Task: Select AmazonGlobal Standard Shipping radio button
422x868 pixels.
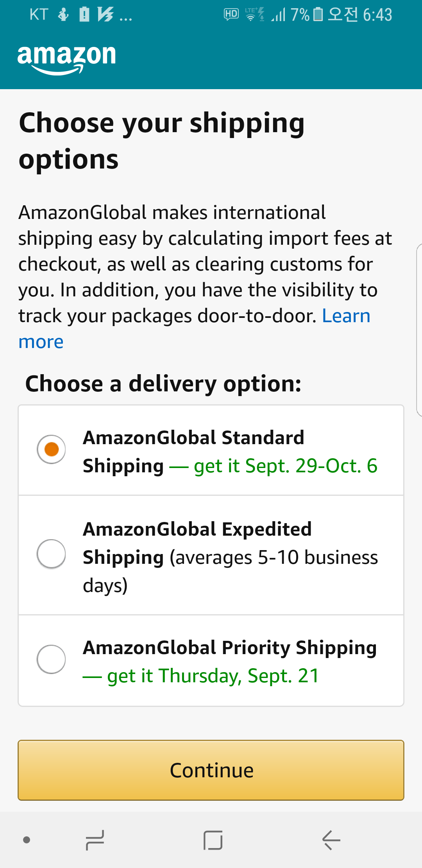Action: (51, 449)
